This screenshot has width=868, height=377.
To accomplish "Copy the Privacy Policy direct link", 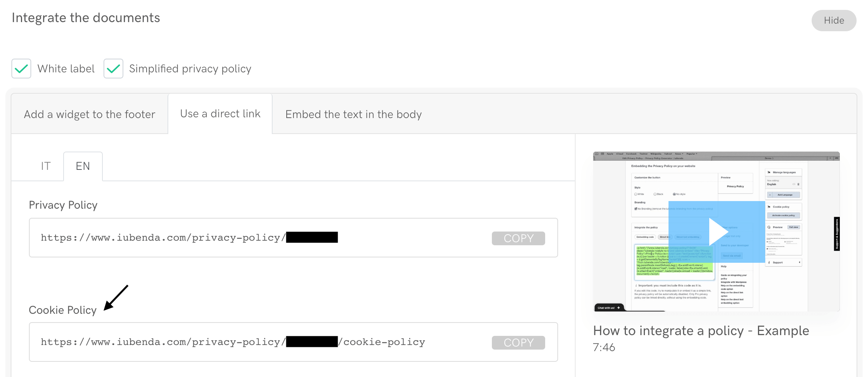I will point(518,238).
